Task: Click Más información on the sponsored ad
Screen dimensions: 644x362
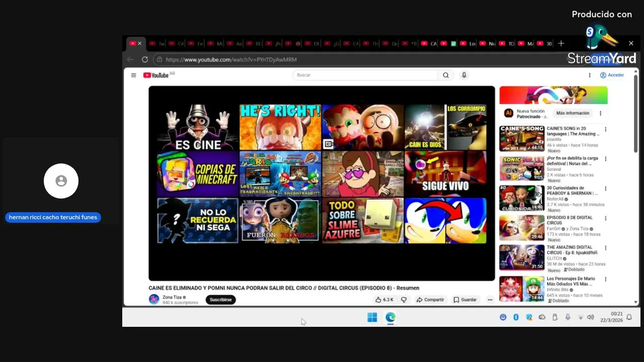Action: [573, 113]
